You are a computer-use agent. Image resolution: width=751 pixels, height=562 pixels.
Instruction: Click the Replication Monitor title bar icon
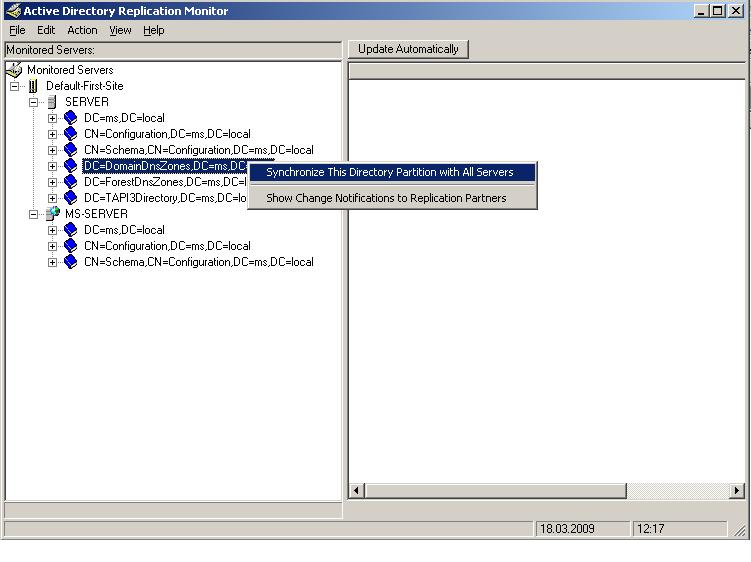click(13, 11)
